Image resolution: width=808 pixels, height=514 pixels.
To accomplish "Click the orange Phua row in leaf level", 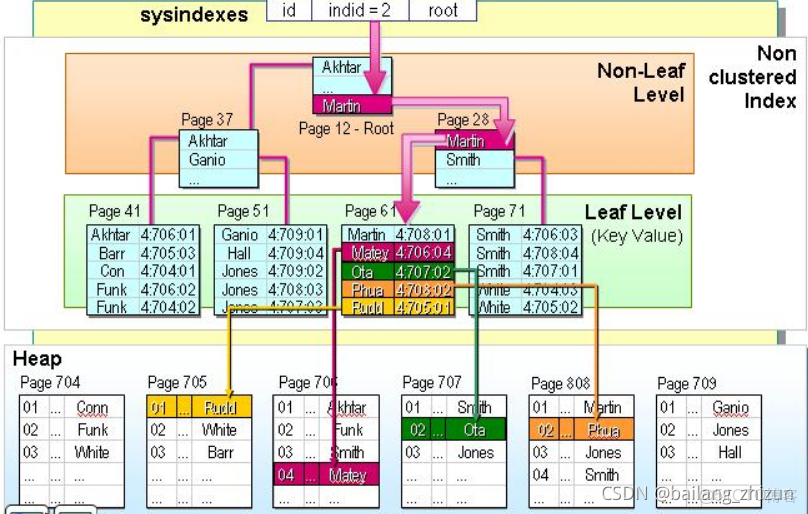I will [x=398, y=289].
